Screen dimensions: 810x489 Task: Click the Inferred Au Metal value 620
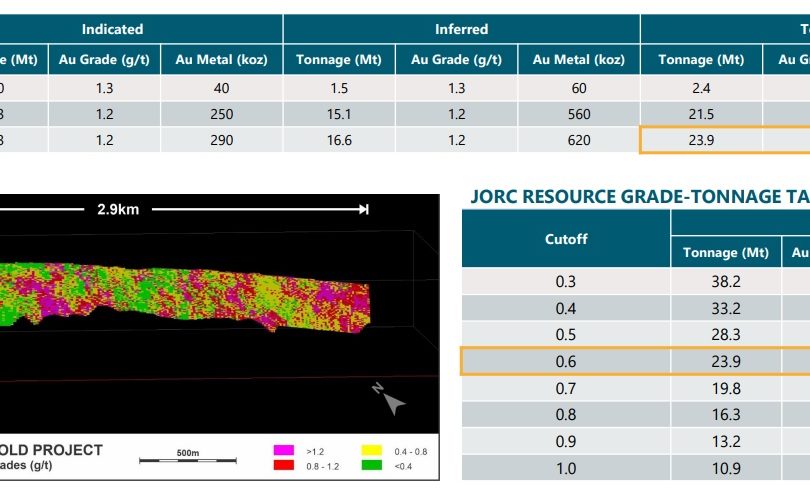coord(579,140)
